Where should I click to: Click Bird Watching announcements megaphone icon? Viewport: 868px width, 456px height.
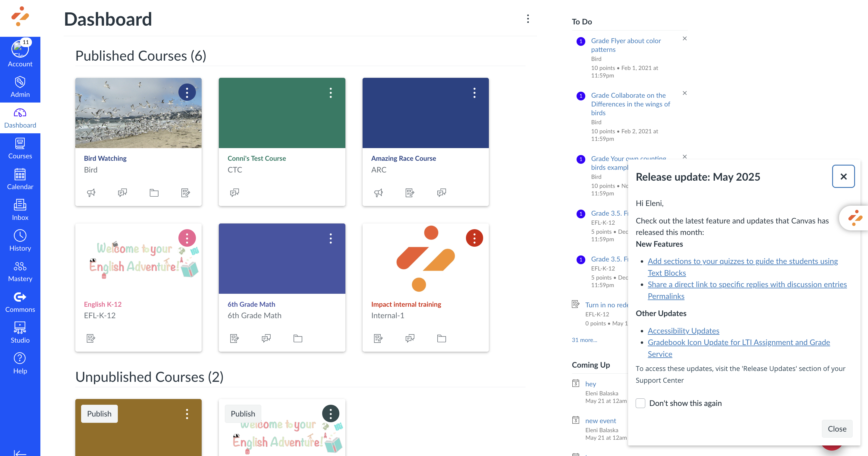(91, 193)
